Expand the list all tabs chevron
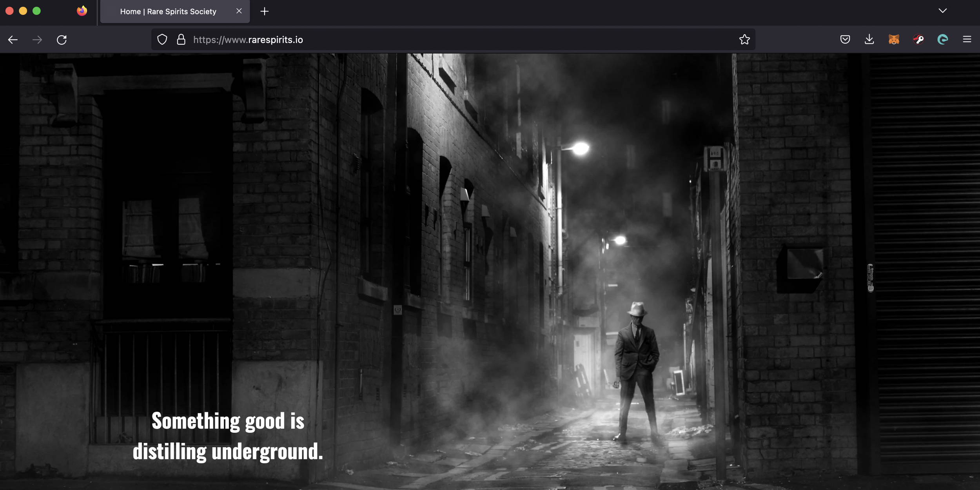980x490 pixels. [942, 11]
